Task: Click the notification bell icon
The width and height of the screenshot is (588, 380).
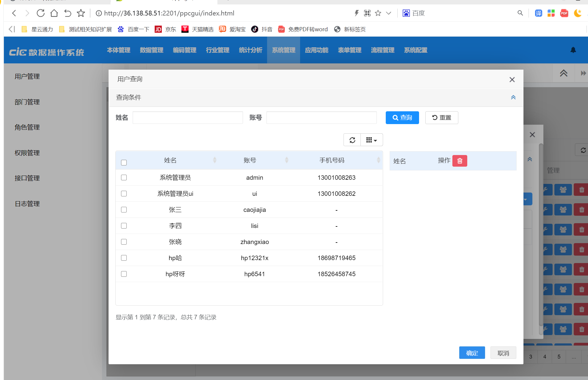Action: [x=573, y=50]
